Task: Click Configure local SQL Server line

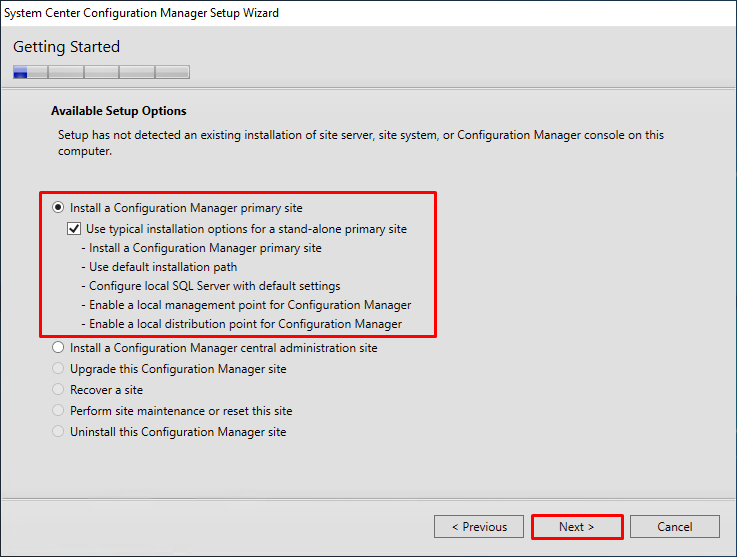Action: point(211,286)
